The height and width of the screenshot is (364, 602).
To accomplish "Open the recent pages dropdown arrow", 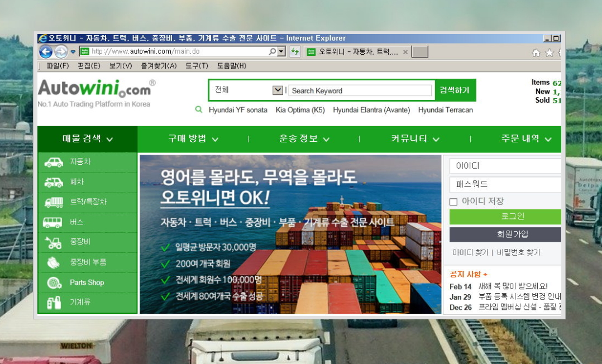I will coord(73,52).
